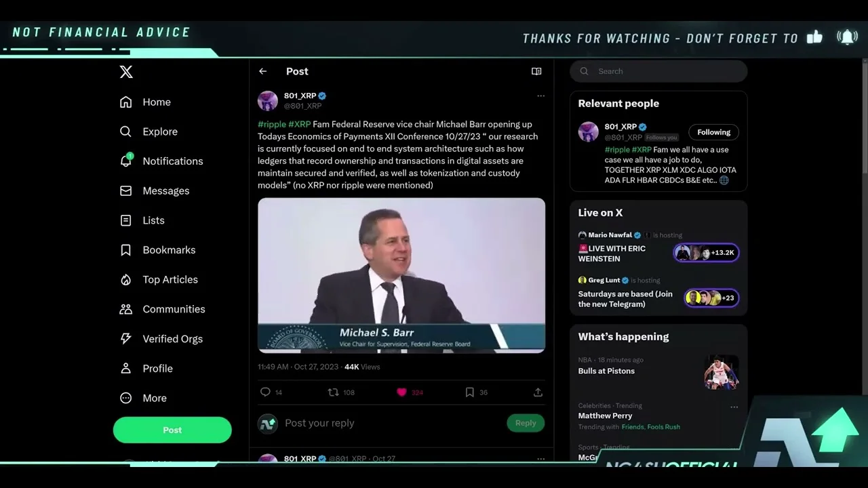The width and height of the screenshot is (868, 488).
Task: Click the green Post button
Action: pos(172,430)
